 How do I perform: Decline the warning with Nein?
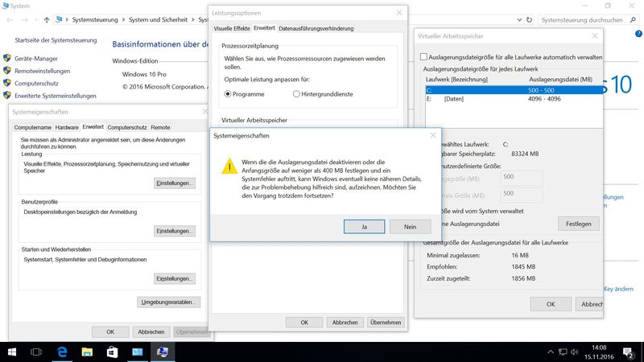pos(410,227)
